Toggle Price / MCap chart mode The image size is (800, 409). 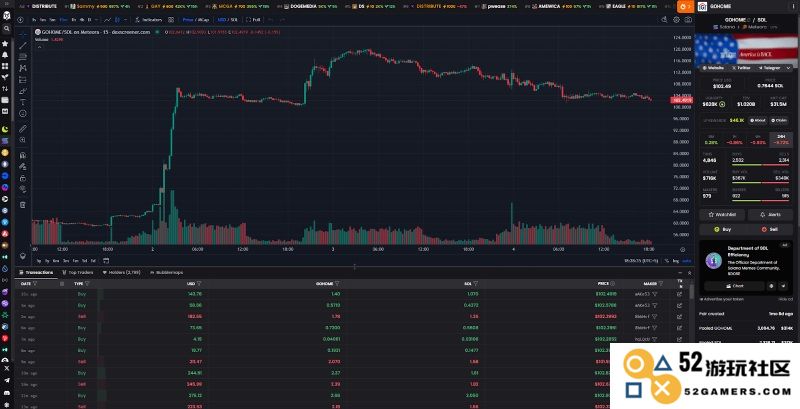click(196, 19)
